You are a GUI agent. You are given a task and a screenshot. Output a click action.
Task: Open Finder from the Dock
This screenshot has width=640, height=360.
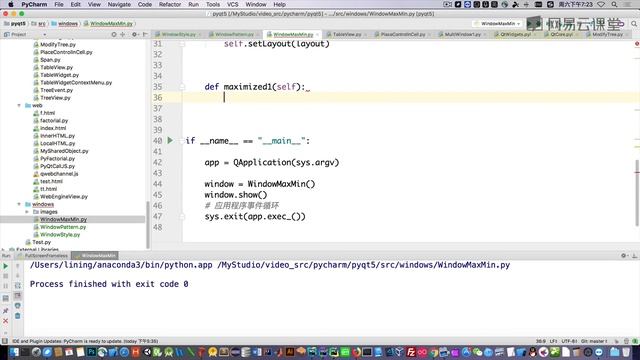coord(14,352)
